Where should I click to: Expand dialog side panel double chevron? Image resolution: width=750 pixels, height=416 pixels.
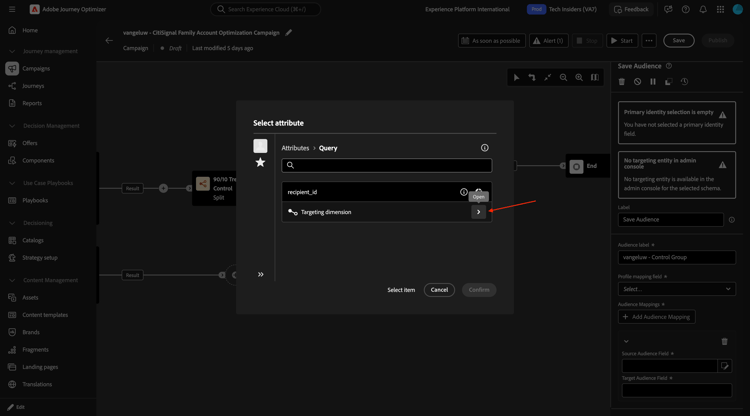pyautogui.click(x=260, y=274)
